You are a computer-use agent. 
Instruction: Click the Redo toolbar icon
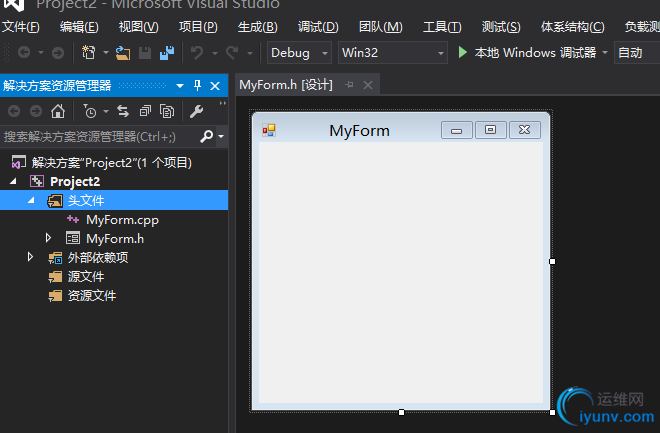pyautogui.click(x=232, y=53)
